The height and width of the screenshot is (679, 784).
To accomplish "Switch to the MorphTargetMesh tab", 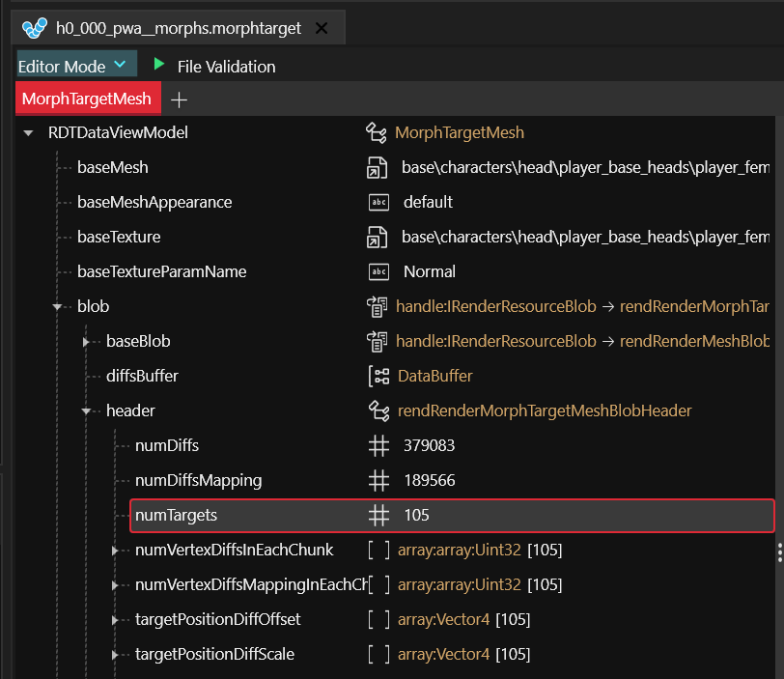I will pyautogui.click(x=86, y=99).
